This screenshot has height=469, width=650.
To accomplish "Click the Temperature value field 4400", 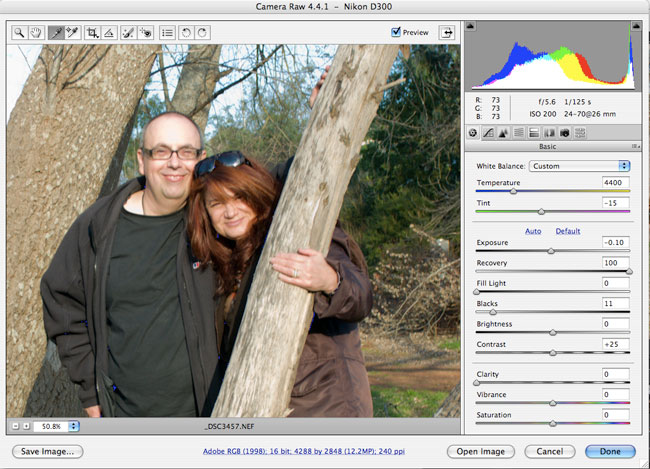I will point(616,182).
